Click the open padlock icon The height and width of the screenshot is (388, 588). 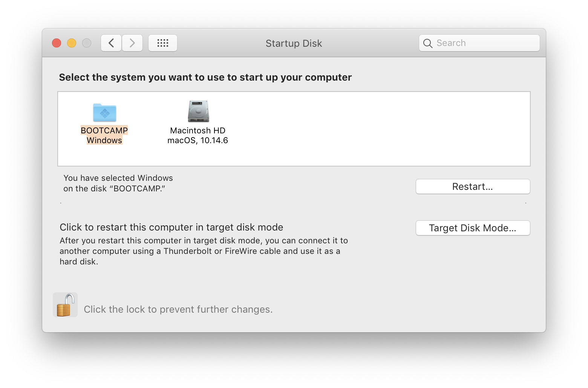click(x=65, y=305)
